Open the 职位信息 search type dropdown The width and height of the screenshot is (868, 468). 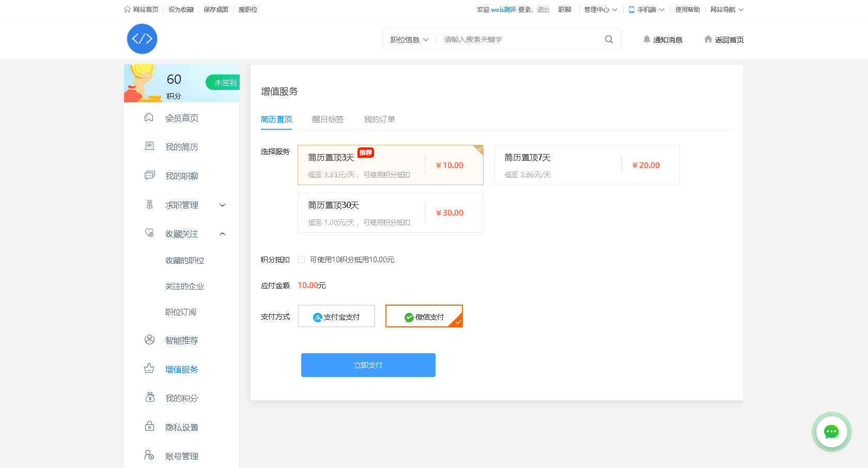coord(410,39)
